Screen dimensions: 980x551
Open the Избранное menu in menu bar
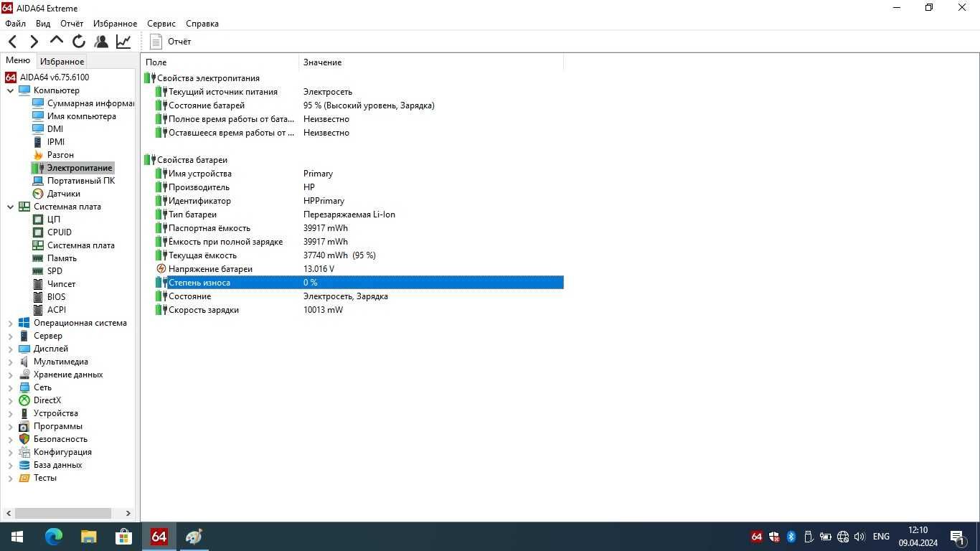pyautogui.click(x=115, y=23)
